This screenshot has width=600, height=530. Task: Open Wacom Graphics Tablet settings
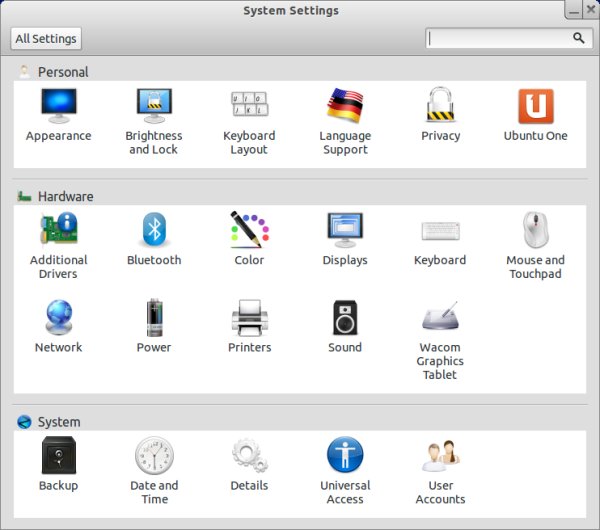(x=440, y=340)
